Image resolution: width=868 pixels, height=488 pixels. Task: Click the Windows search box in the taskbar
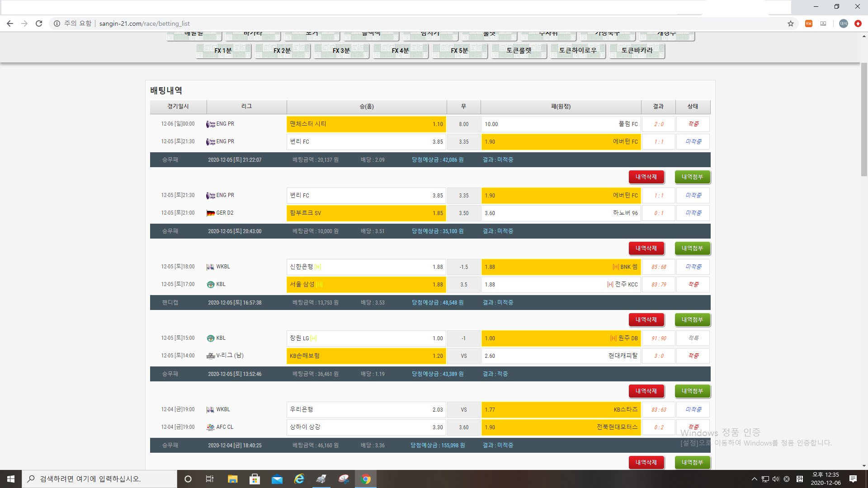[x=99, y=479]
